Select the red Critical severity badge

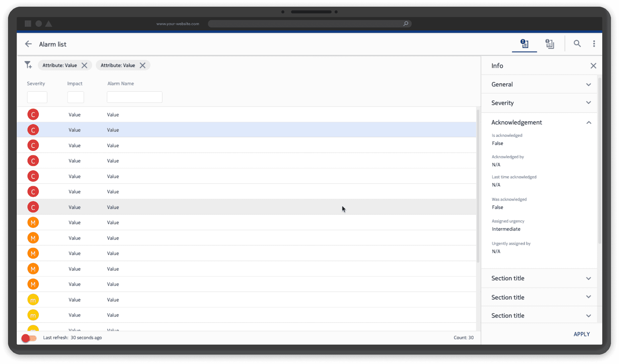point(33,114)
